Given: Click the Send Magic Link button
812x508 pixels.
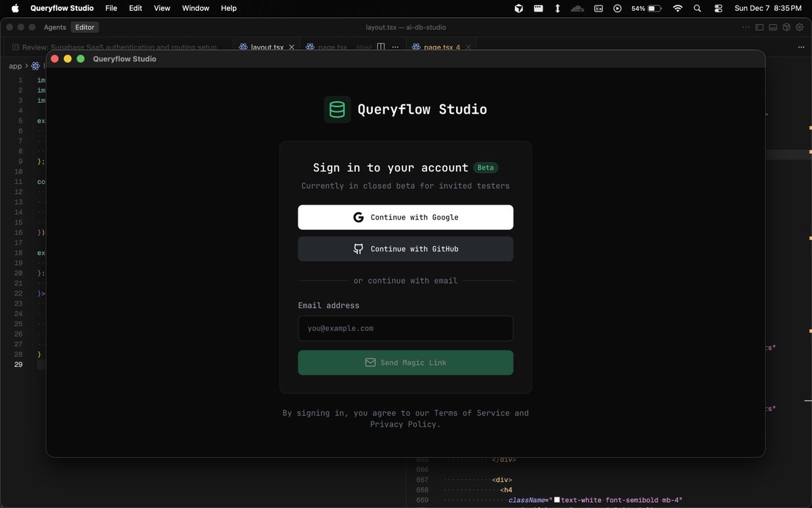Looking at the screenshot, I should 405,362.
